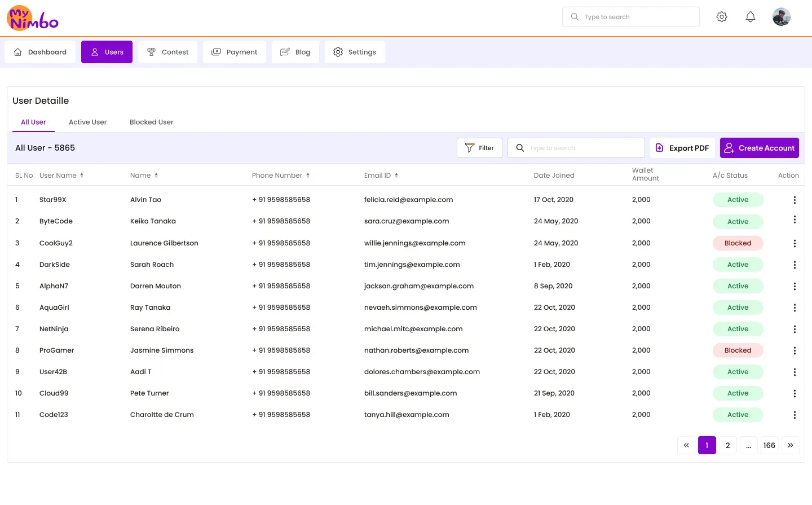The height and width of the screenshot is (505, 812).
Task: Open action menu for Code123 row
Action: point(795,415)
